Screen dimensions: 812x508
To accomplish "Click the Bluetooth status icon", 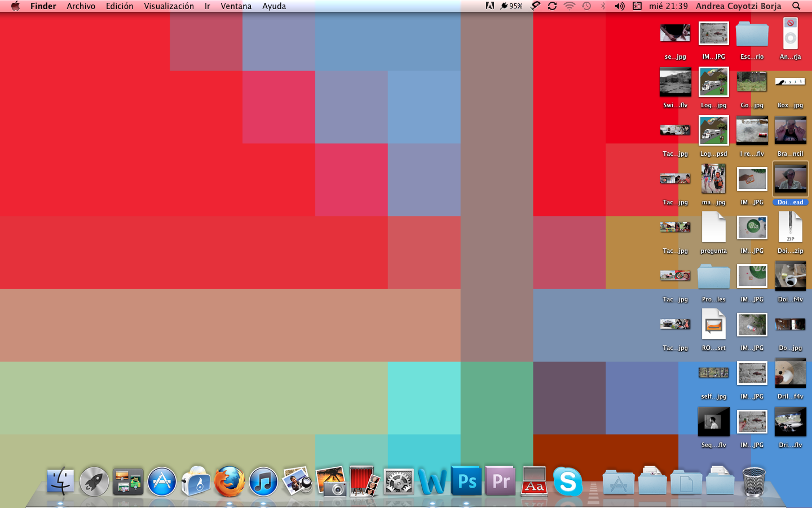I will pos(603,6).
